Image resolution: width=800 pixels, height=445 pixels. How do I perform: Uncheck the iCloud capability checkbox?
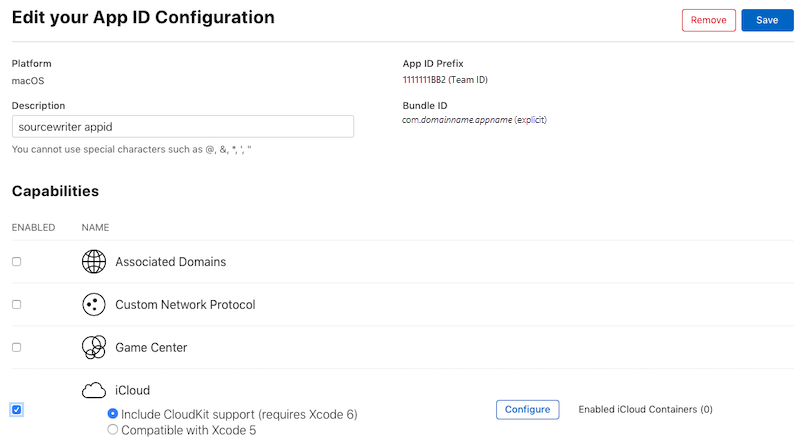tap(17, 410)
